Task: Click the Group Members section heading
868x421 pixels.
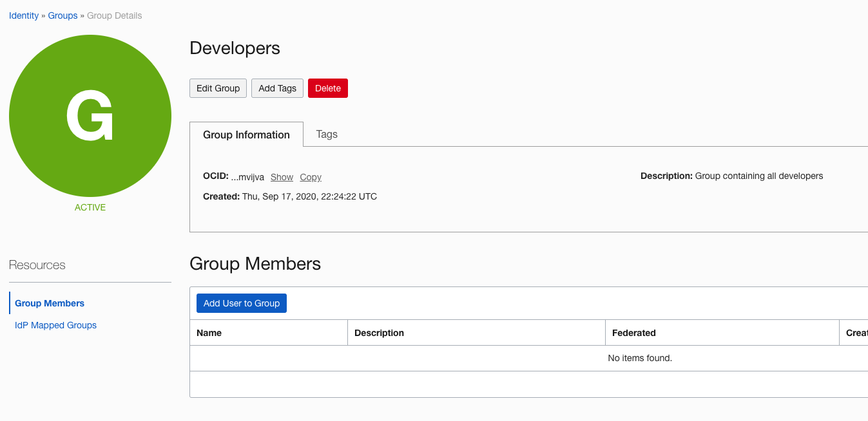Action: point(255,263)
